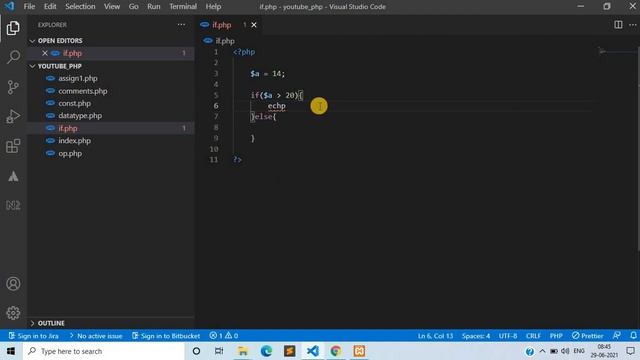Viewport: 640px width, 360px height.
Task: Open the Accounts menu icon
Action: (13, 284)
